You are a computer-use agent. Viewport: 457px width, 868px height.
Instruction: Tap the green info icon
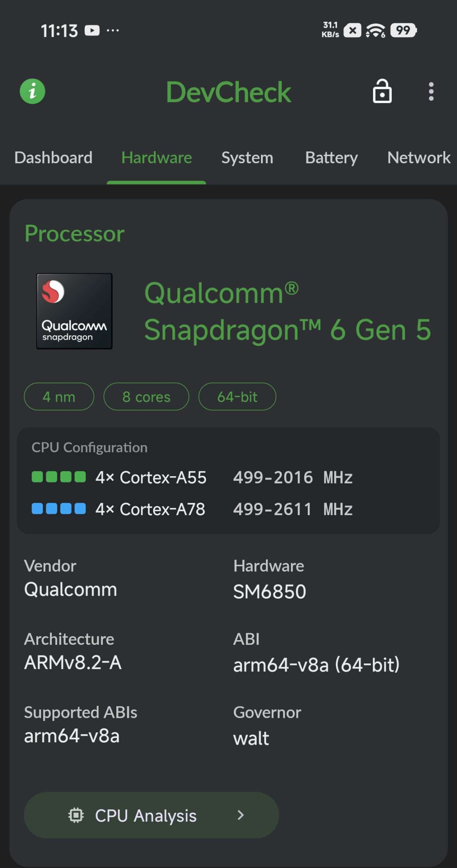tap(32, 92)
